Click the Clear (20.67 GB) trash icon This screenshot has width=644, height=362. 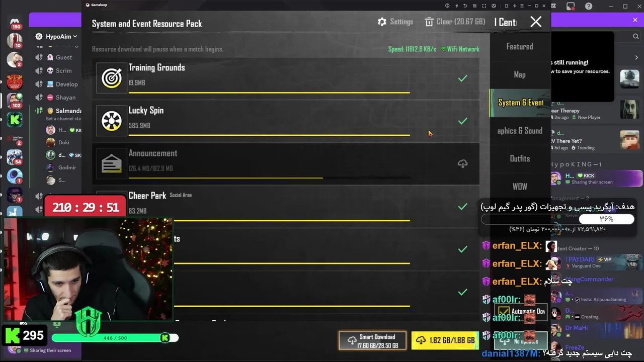(x=429, y=22)
